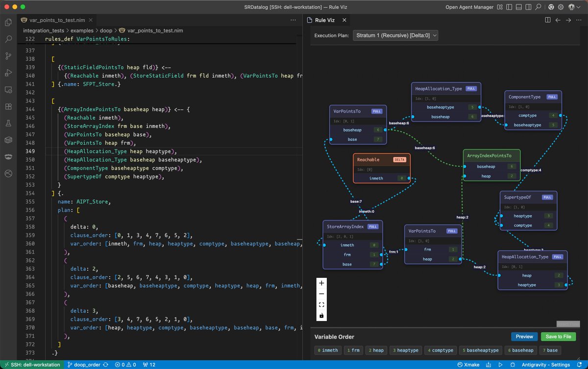The height and width of the screenshot is (369, 588).
Task: Select the SupertypeOf node header
Action: (528, 197)
